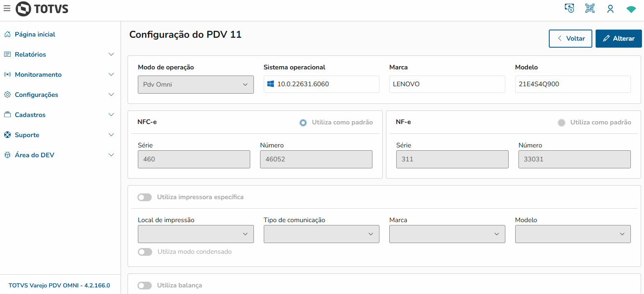This screenshot has height=294, width=644.
Task: Click the TOTVS logo
Action: coord(42,9)
